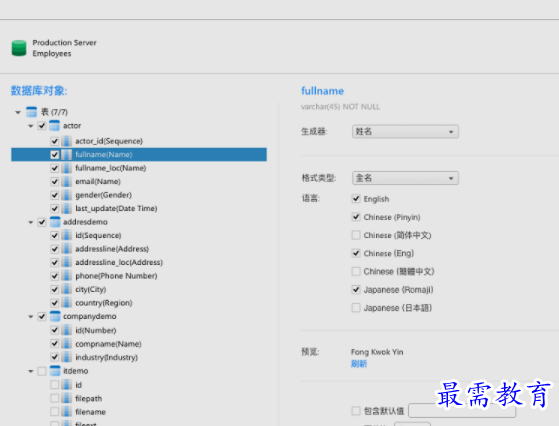Uncheck Japanese (Romaji) language option
The width and height of the screenshot is (559, 426).
click(x=356, y=290)
